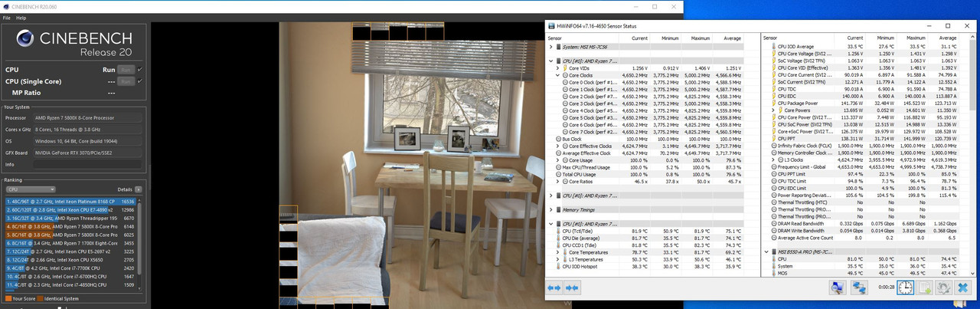This screenshot has height=309, width=980.
Task: Select the Intel Xeon CPU X5650 ranking row
Action: 71,260
